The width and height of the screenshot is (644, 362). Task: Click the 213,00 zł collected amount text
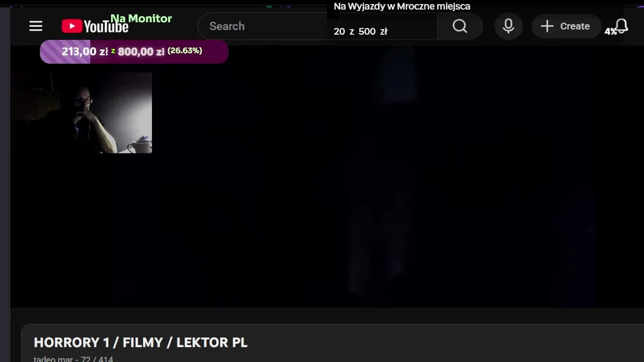[x=85, y=51]
